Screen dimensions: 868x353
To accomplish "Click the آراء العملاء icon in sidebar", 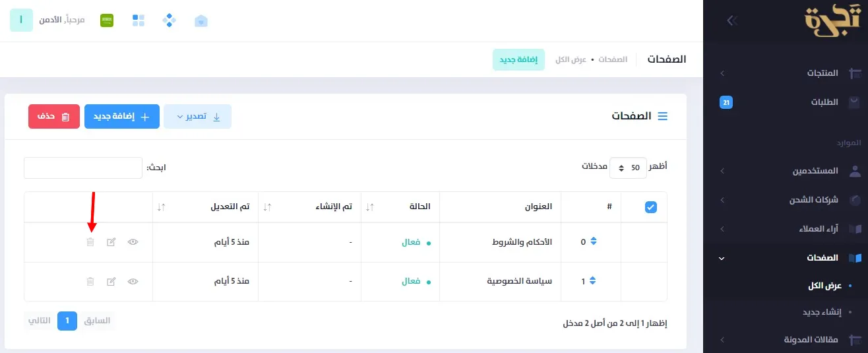I will (855, 229).
